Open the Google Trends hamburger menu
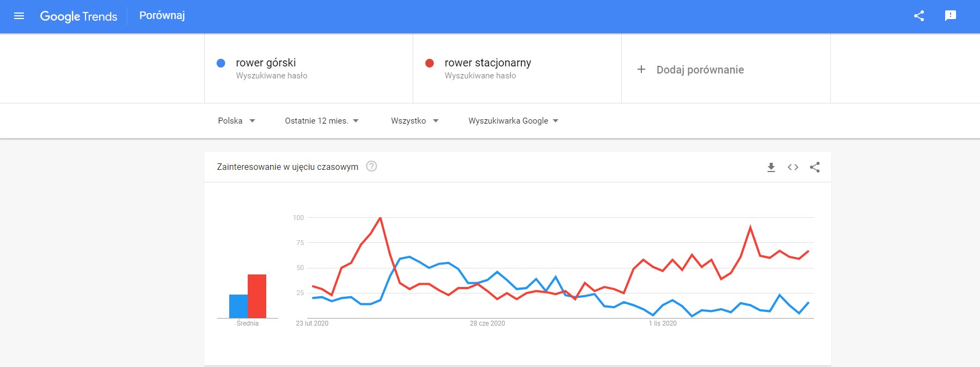Screen dimensions: 980x367 20,16
